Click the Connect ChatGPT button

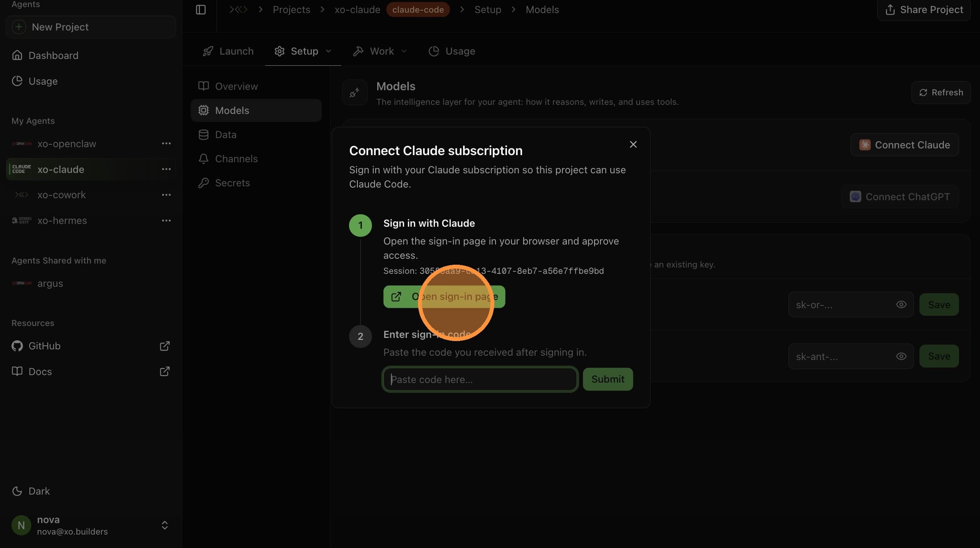point(900,197)
